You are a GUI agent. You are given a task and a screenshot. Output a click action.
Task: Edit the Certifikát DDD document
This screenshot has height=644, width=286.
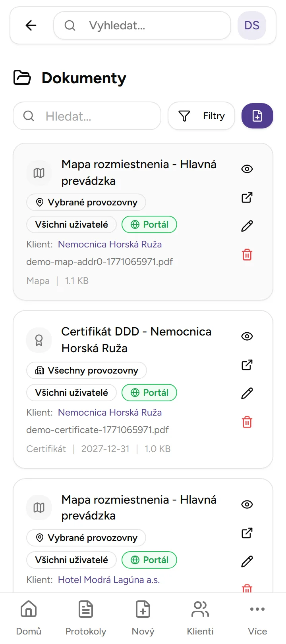coord(247,393)
